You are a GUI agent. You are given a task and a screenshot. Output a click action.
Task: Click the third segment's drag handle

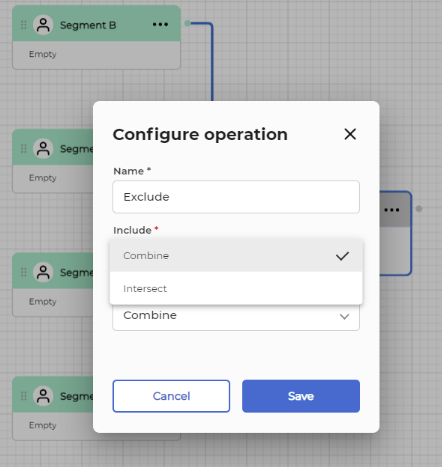pyautogui.click(x=23, y=272)
